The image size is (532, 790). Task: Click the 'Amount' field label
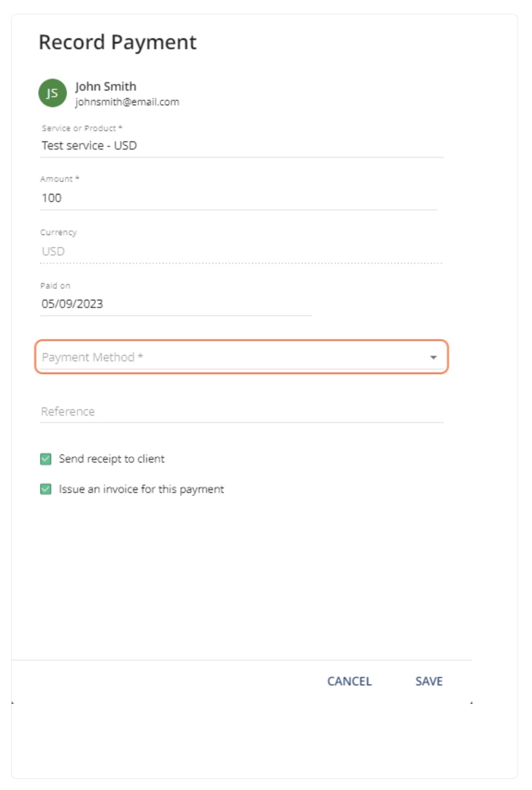(x=60, y=179)
